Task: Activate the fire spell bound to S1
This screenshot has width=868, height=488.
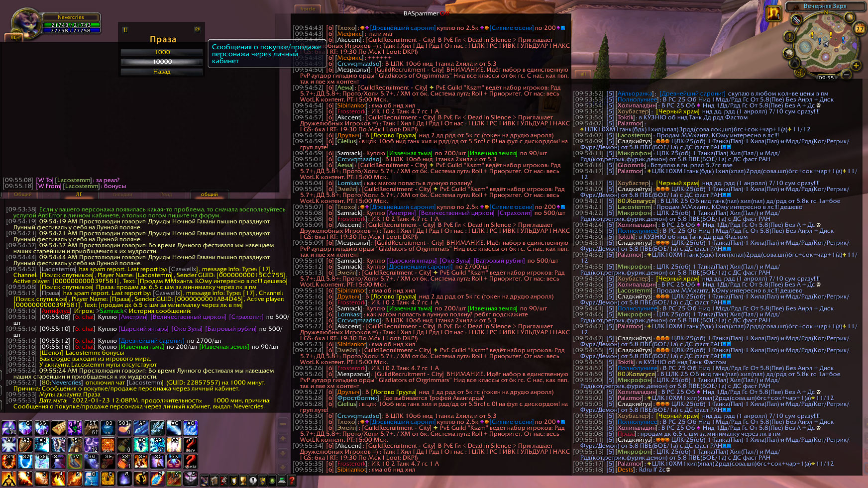Action: click(9, 462)
